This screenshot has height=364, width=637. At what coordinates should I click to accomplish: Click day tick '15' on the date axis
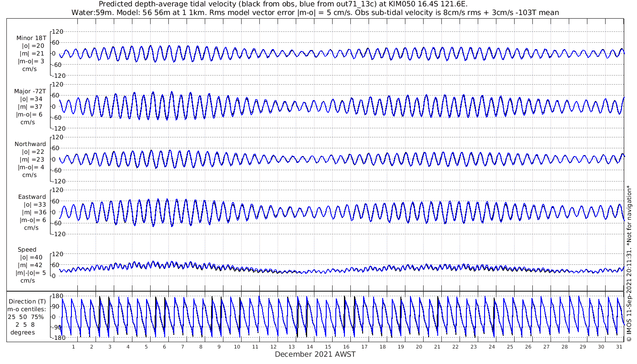(328, 347)
